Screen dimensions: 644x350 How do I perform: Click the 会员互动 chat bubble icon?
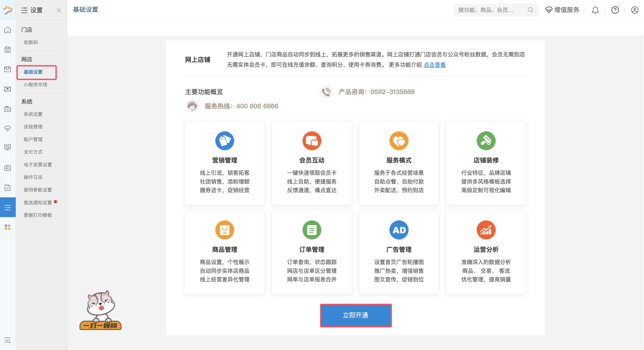coord(312,141)
